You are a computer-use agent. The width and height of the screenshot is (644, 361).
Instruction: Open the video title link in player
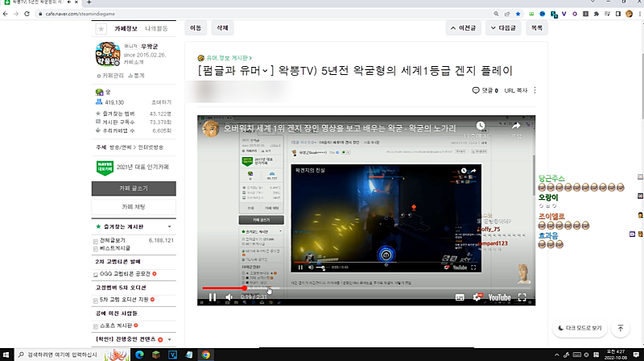(x=340, y=128)
